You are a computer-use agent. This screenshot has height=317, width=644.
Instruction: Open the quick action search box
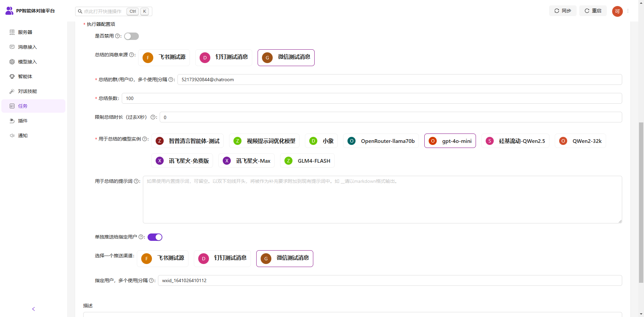[x=114, y=11]
